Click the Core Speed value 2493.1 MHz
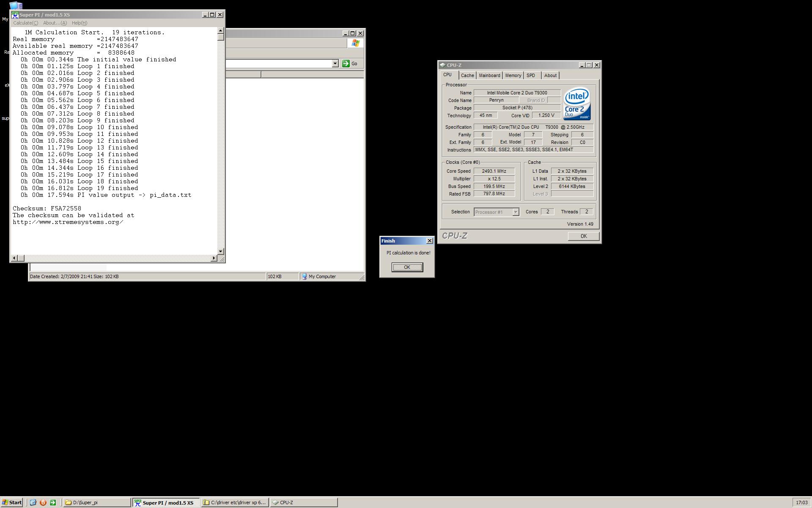Screen dimensions: 812x508 (x=494, y=171)
